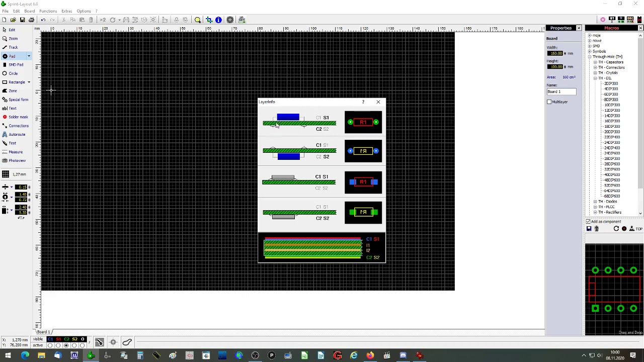Select the Circle tool

click(10, 73)
